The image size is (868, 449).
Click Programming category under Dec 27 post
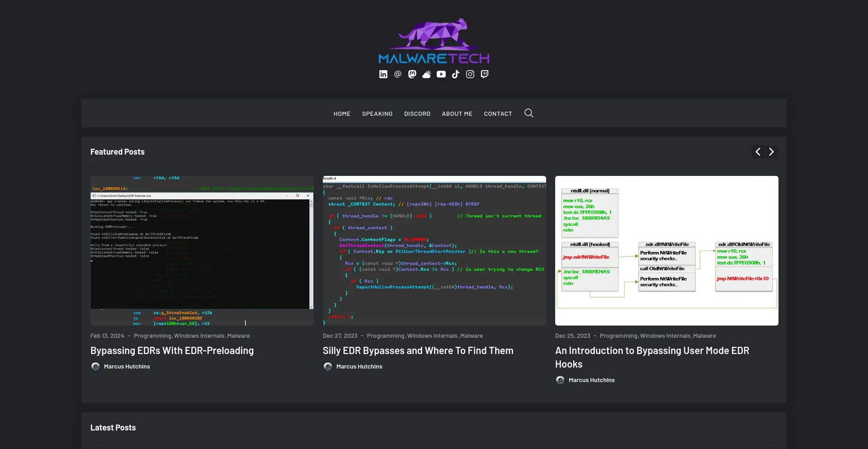386,336
